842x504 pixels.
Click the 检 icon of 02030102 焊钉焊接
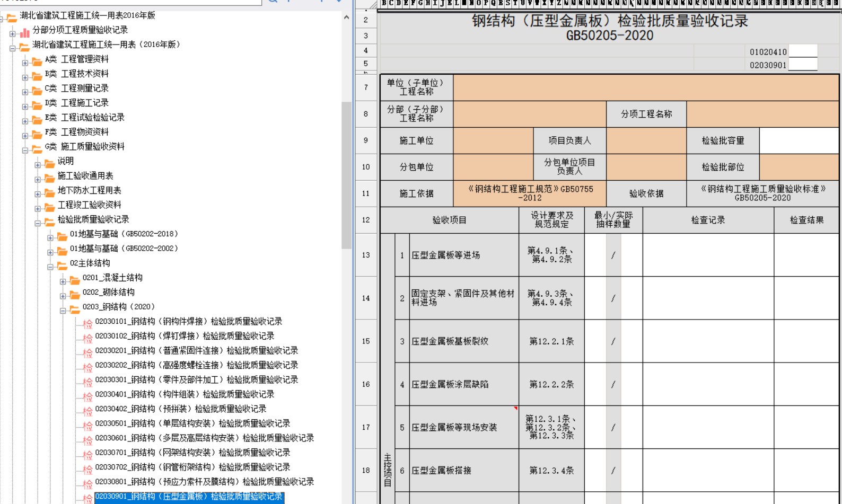coord(87,338)
